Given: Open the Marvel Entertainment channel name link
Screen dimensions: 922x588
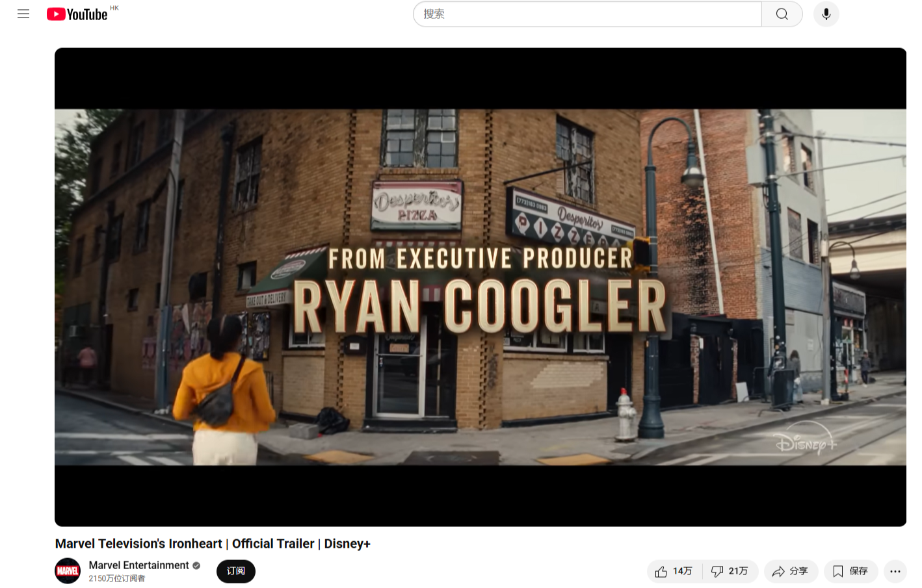Looking at the screenshot, I should (138, 565).
